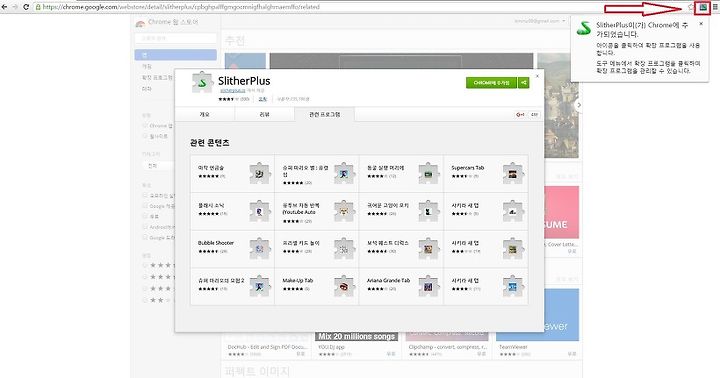
Task: Click the puzzle icon for Bubble Shooter
Action: coord(260,248)
